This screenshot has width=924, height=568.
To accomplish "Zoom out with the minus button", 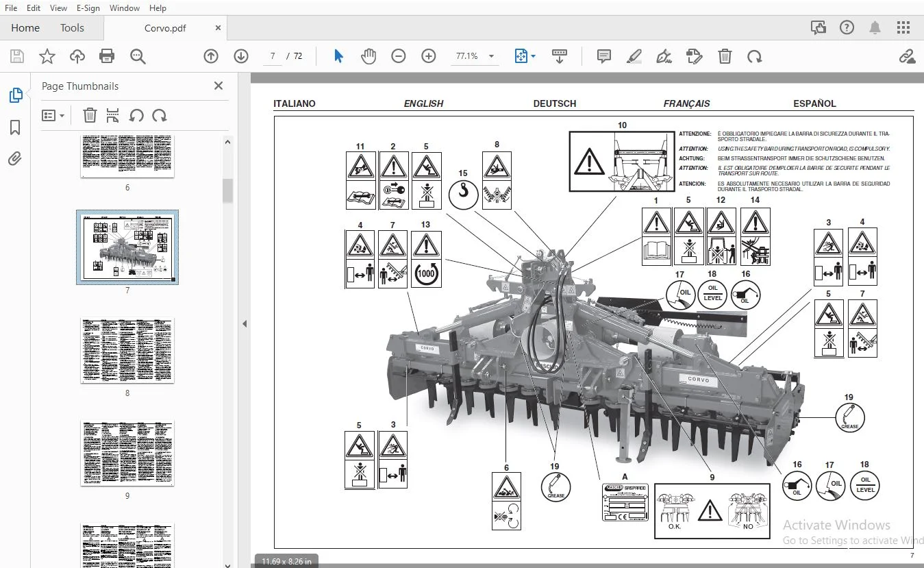I will [399, 56].
